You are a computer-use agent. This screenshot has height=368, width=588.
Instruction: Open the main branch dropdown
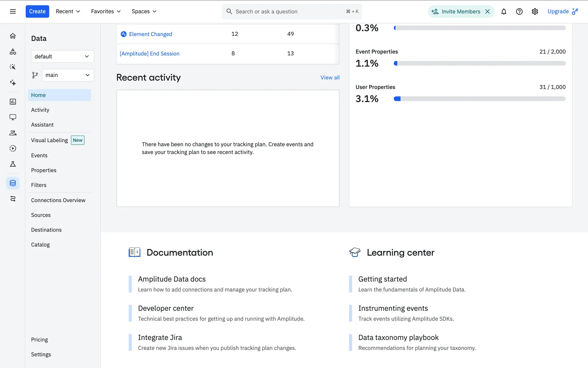coord(68,75)
